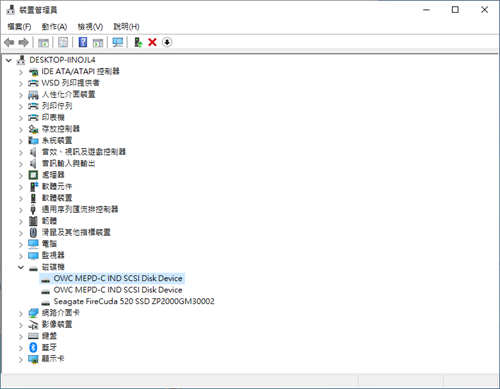Select the unhighlighted OWC MEPD-C IND SCSI Disk Device
Viewport: 500px width, 389px height.
coord(118,290)
